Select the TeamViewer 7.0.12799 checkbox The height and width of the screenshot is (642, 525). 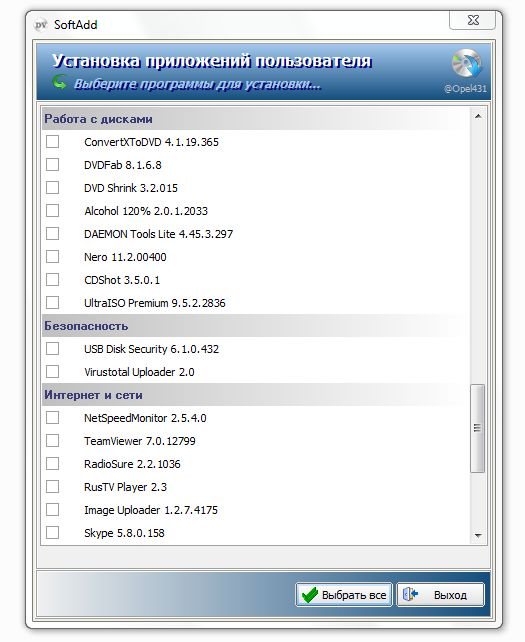[52, 441]
